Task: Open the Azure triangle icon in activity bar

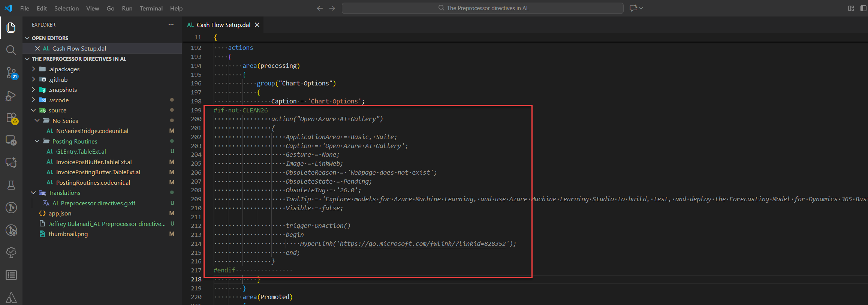Action: click(11, 298)
